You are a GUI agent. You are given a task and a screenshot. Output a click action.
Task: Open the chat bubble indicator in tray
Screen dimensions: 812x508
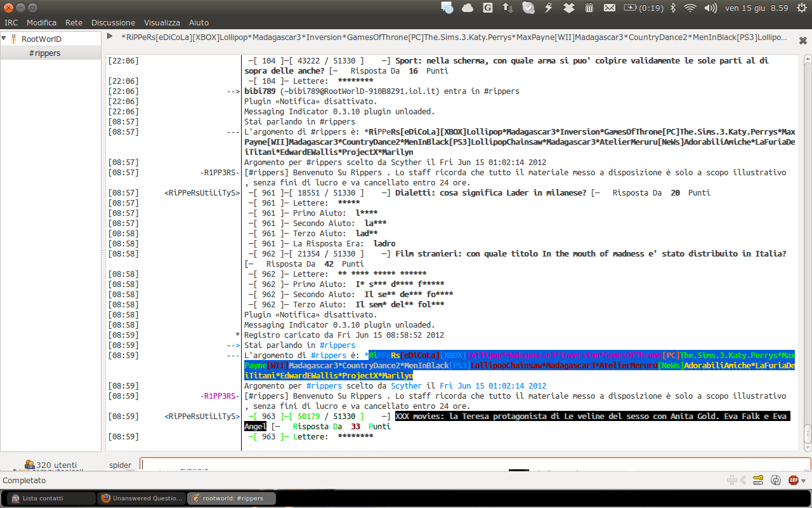(447, 8)
